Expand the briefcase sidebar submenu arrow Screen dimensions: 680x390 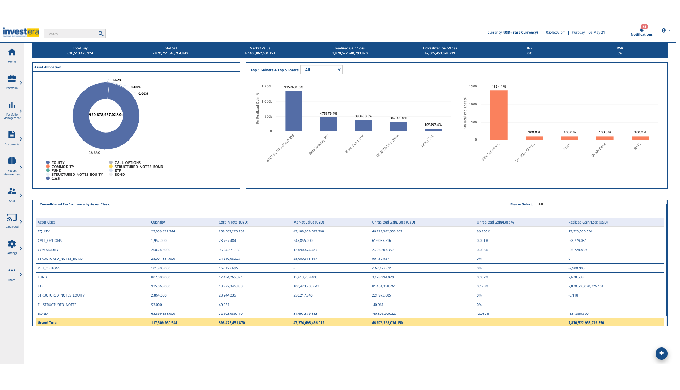click(21, 82)
